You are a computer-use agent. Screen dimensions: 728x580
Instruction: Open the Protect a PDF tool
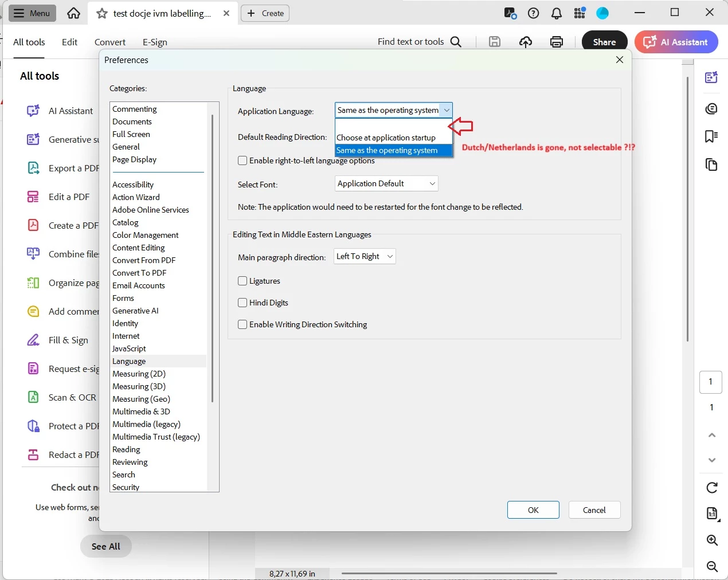pyautogui.click(x=62, y=426)
